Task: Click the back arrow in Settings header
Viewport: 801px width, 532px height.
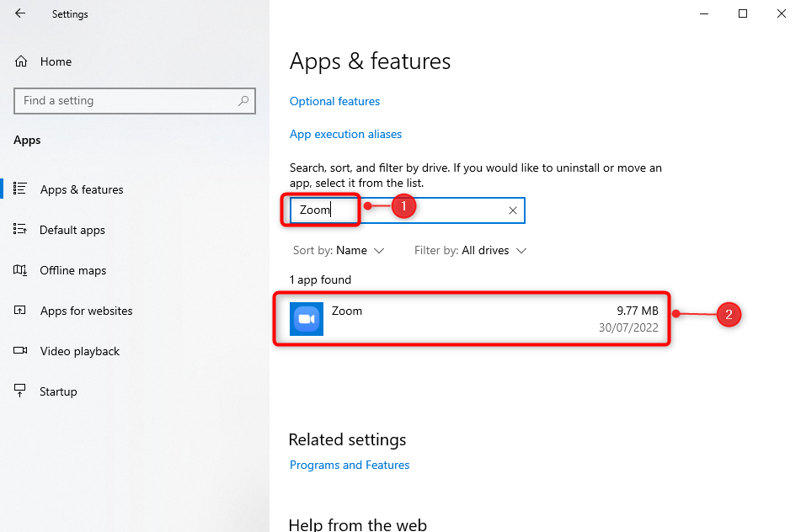Action: pos(20,13)
